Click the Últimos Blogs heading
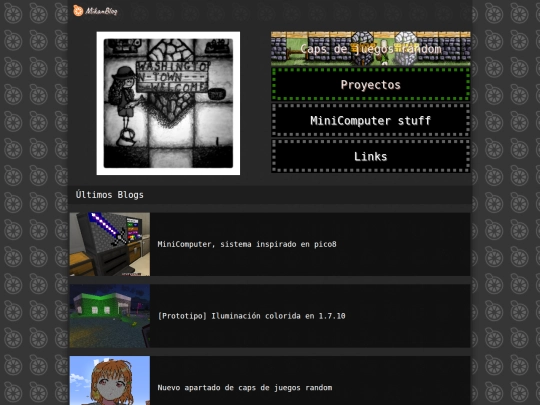Viewport: 540px width, 405px height. 110,195
